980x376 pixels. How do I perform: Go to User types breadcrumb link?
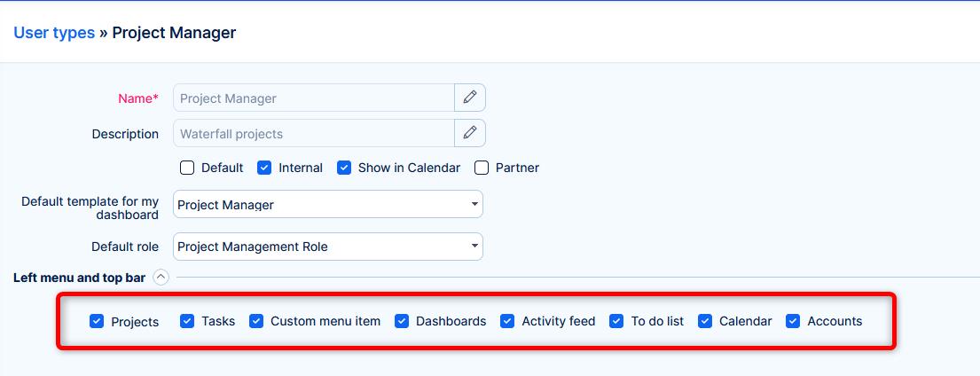54,33
